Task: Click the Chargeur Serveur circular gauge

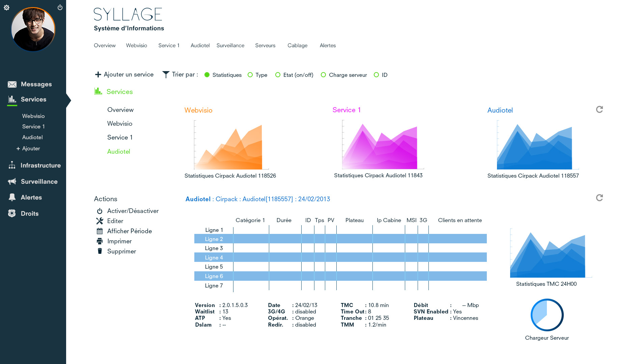Action: pos(547,315)
